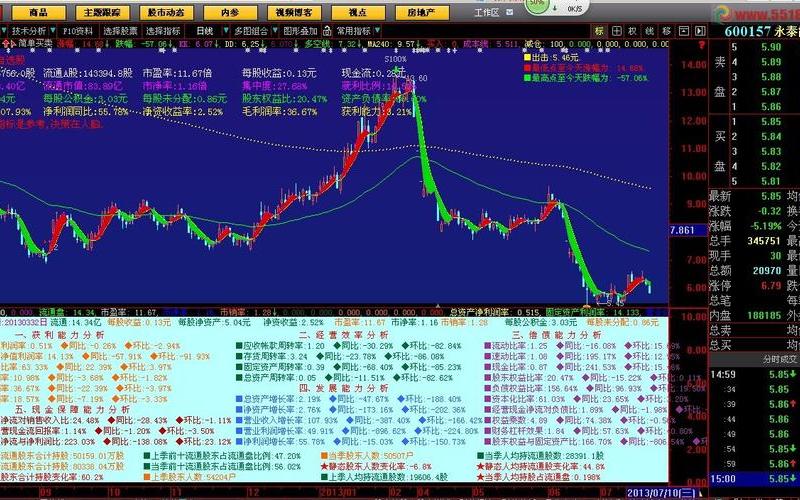Click 二、经营效率分析 section heading
This screenshot has width=800, height=500.
343,335
